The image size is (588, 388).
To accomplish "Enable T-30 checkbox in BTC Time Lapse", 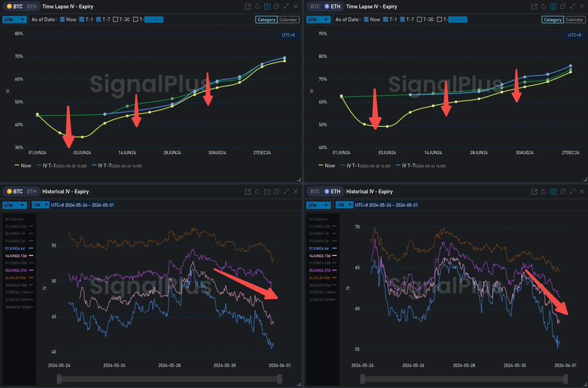I will click(x=115, y=20).
